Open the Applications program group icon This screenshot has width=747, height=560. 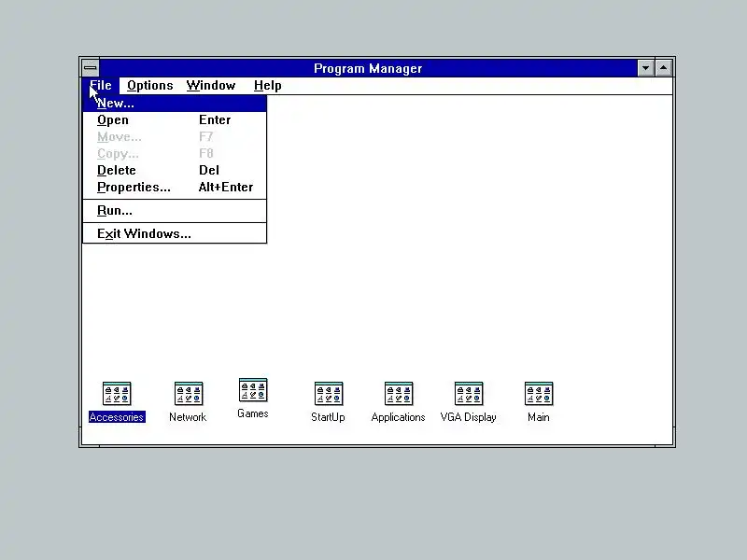[x=399, y=393]
